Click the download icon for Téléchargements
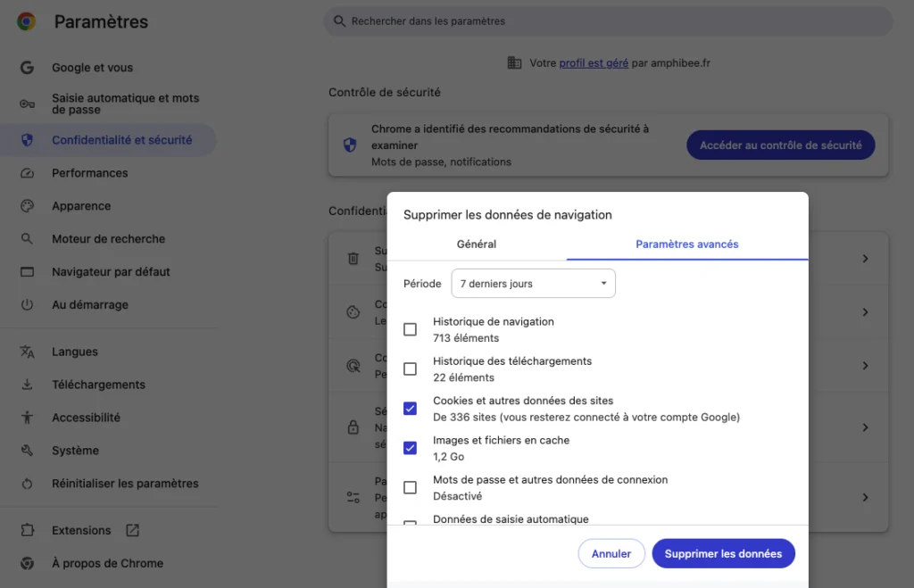 (27, 385)
